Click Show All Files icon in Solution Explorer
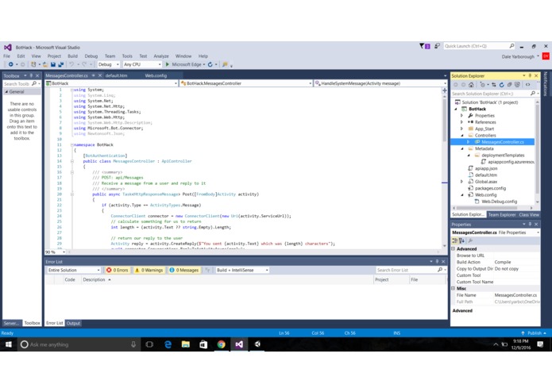 tap(517, 85)
